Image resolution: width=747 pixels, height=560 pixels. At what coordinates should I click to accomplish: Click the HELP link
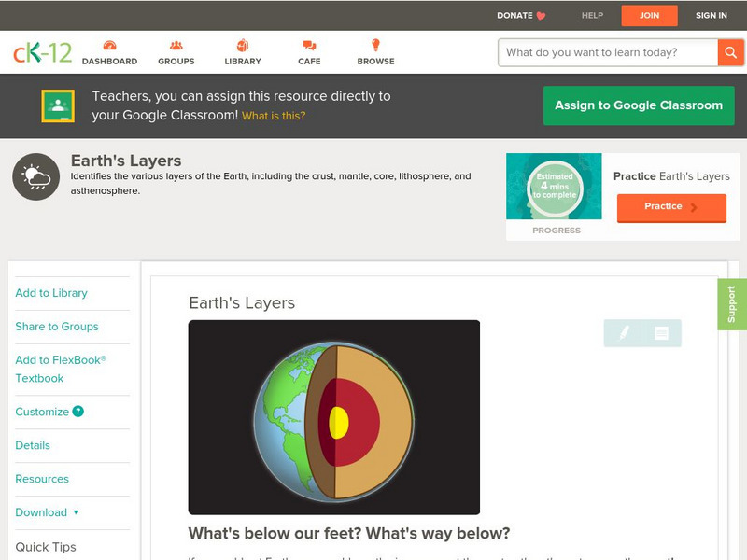(592, 16)
